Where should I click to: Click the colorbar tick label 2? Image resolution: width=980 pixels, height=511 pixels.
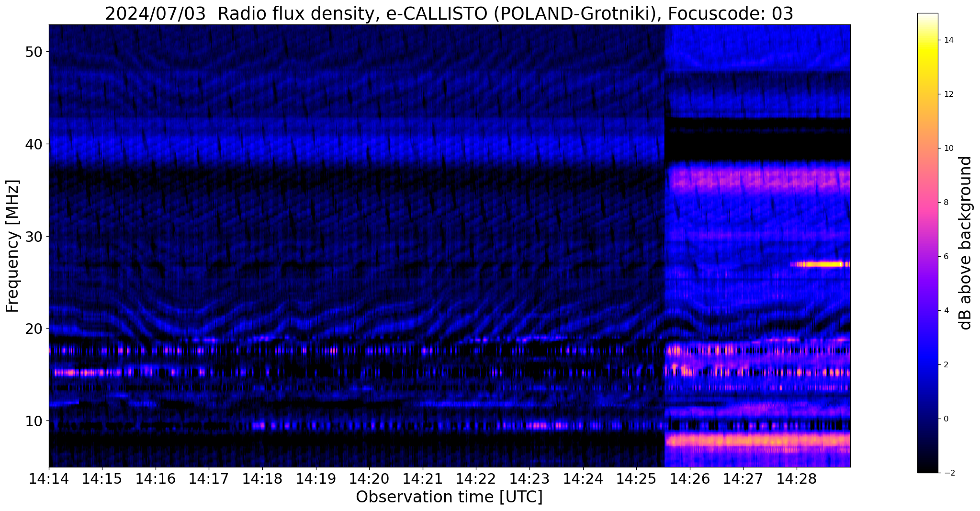pyautogui.click(x=946, y=365)
